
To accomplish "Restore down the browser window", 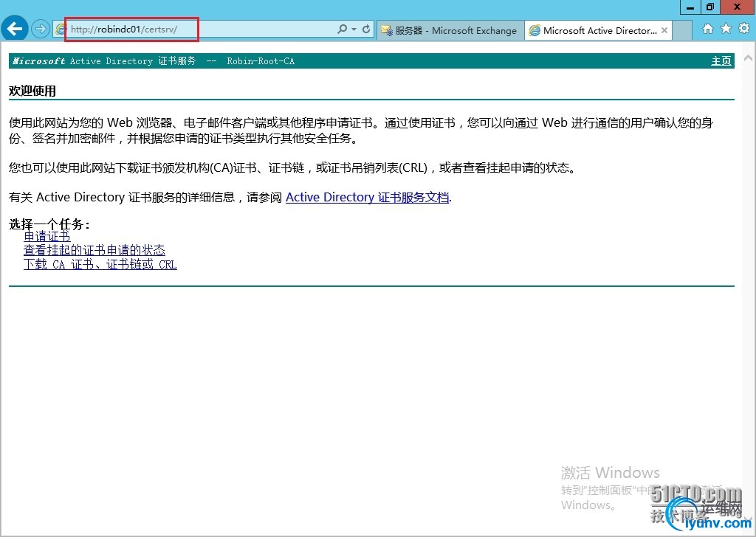I will tap(709, 7).
